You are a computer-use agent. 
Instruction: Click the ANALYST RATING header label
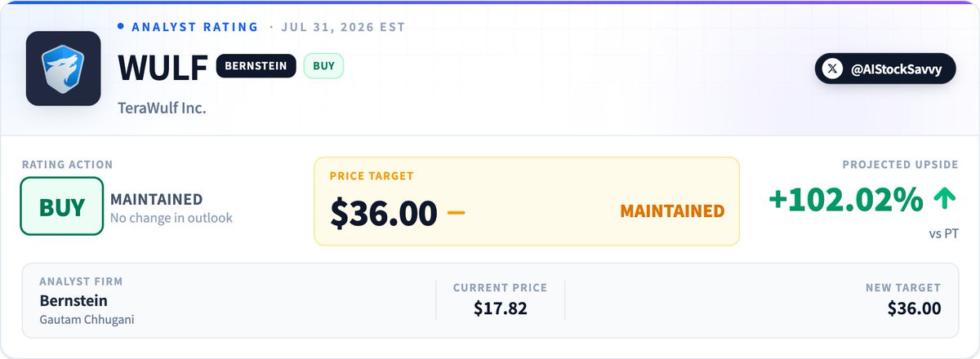(195, 26)
